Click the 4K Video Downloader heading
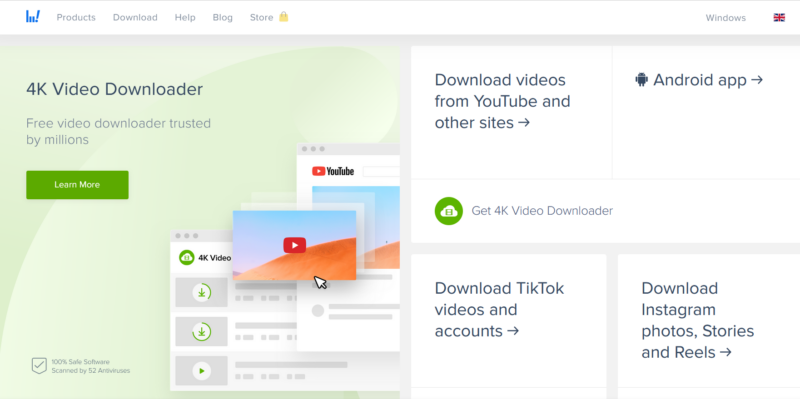 point(115,89)
